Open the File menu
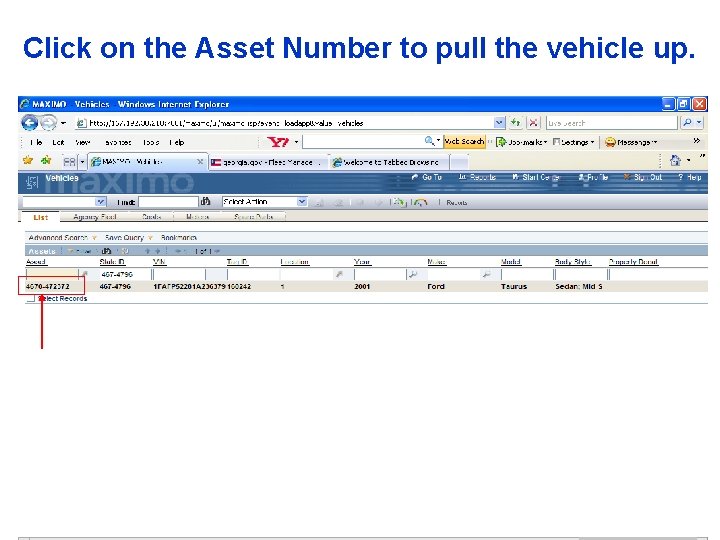Image resolution: width=720 pixels, height=540 pixels. 36,142
